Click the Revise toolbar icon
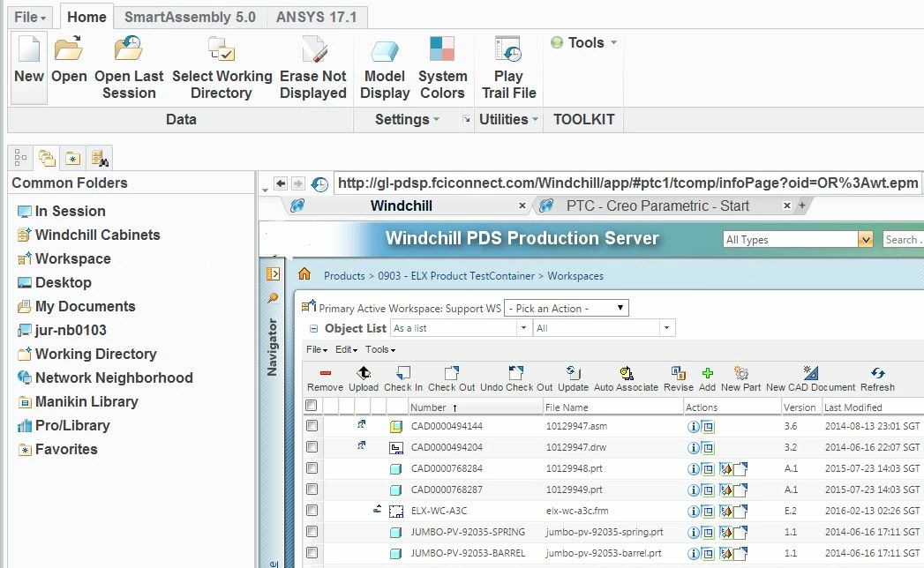 [x=679, y=372]
